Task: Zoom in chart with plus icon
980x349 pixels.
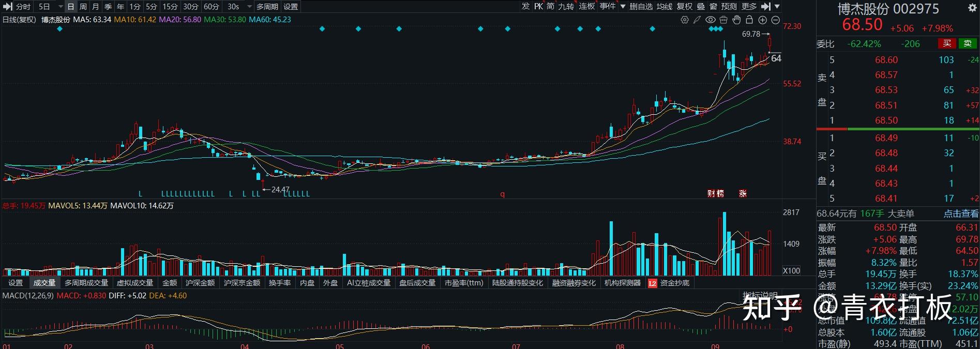Action: tap(762, 20)
